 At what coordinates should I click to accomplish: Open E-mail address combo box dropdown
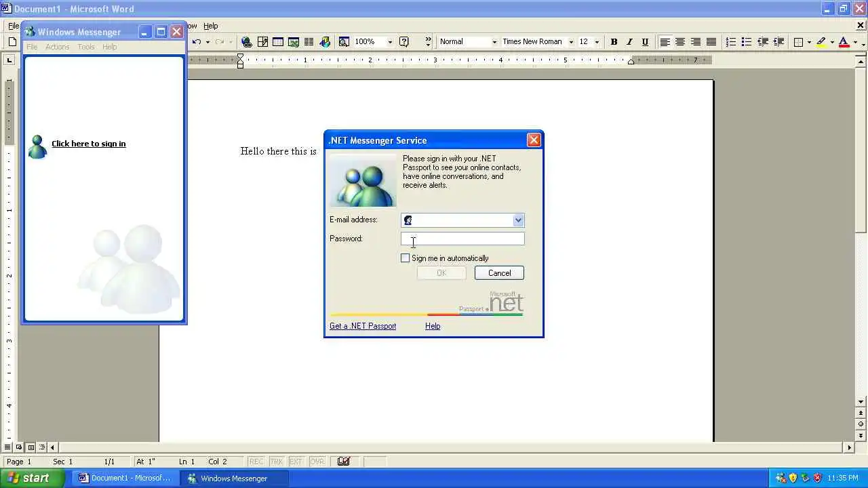(518, 220)
